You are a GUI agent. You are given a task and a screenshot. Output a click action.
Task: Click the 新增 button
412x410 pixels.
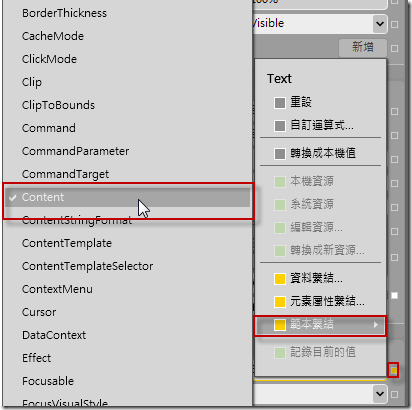point(363,47)
